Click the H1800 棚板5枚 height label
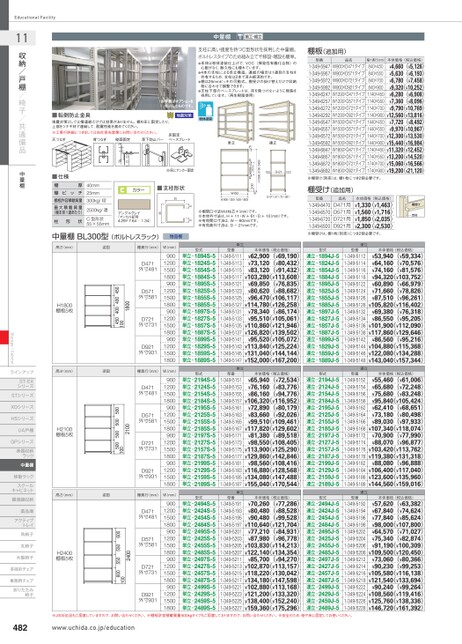462x644 pixels. [x=64, y=308]
